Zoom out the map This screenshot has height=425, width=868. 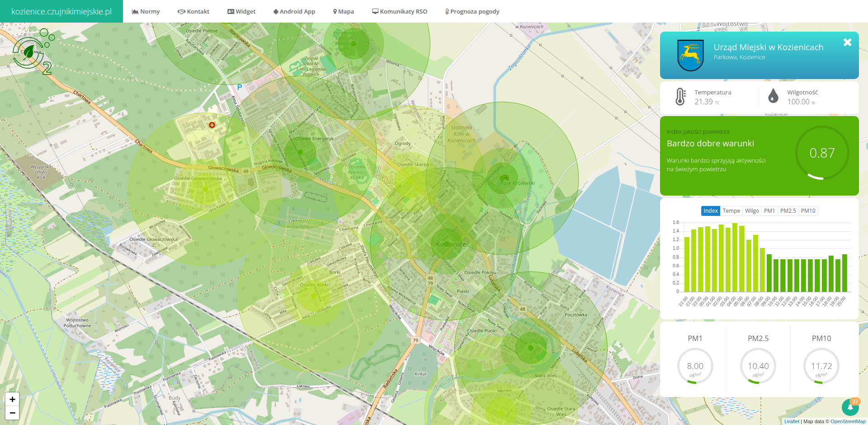point(12,413)
